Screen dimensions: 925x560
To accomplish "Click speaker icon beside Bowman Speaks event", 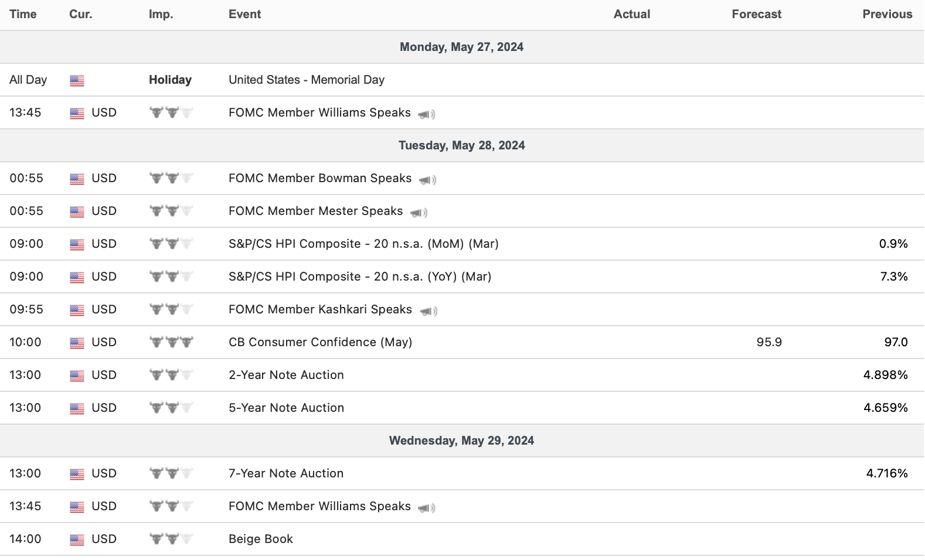I will pyautogui.click(x=427, y=180).
